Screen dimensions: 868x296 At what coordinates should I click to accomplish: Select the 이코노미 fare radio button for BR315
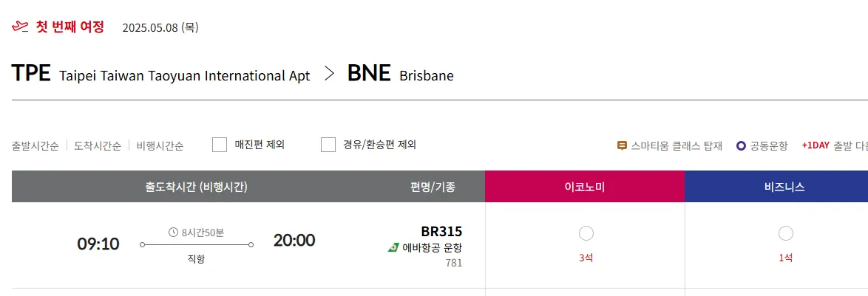click(586, 233)
